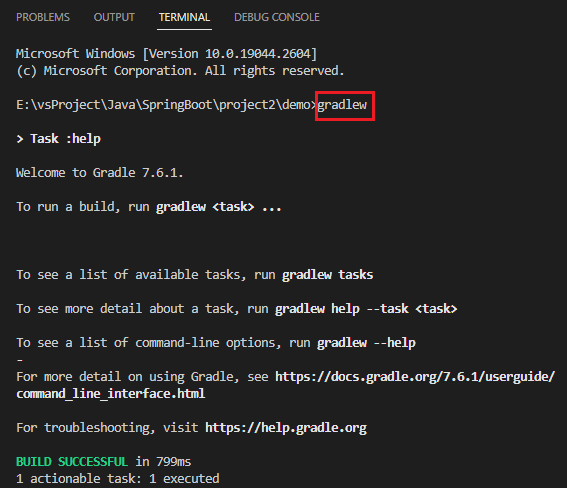Click 'command_line_interface.html' link continuation
The height and width of the screenshot is (488, 567).
111,394
